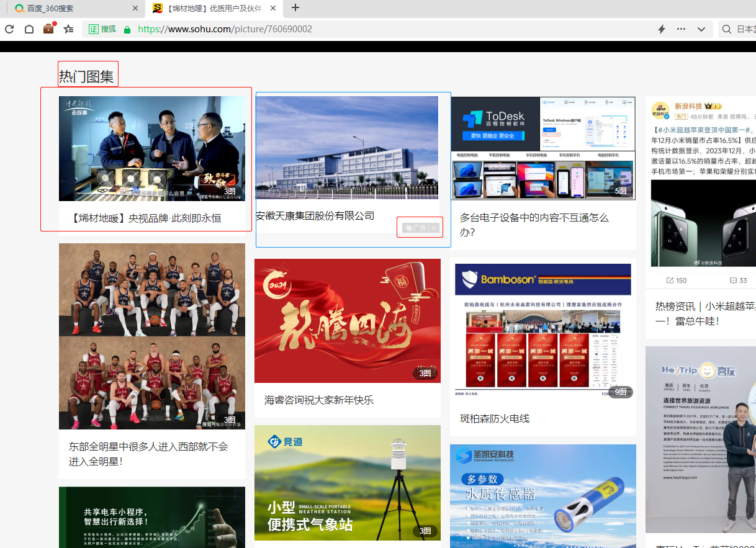The width and height of the screenshot is (756, 548).
Task: Open the 小型便携式气象站 thumbnail
Action: tap(348, 483)
